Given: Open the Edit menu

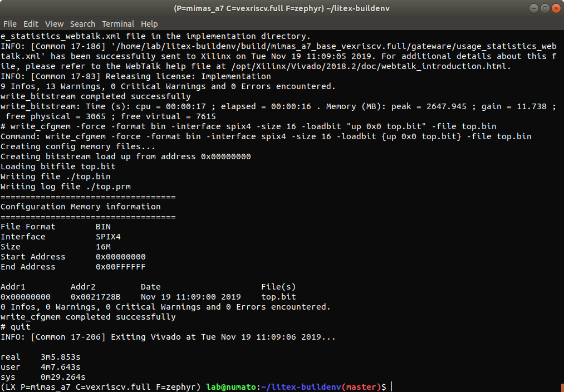Looking at the screenshot, I should (31, 24).
